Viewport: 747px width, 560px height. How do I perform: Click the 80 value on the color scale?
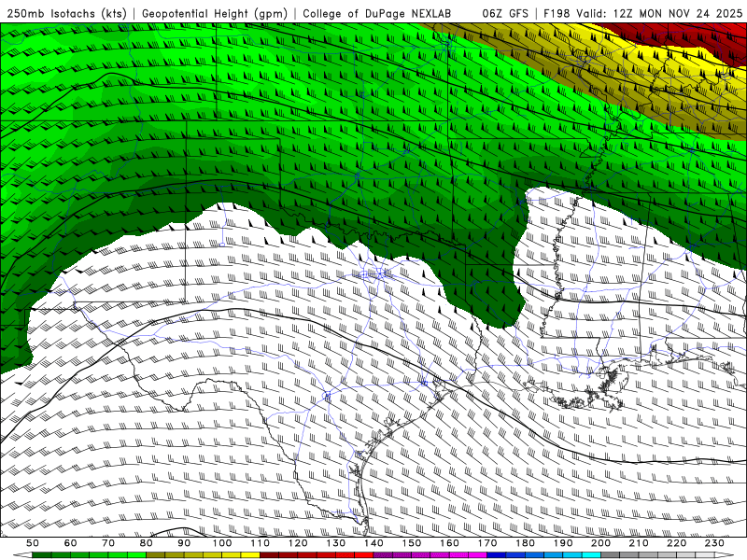147,543
